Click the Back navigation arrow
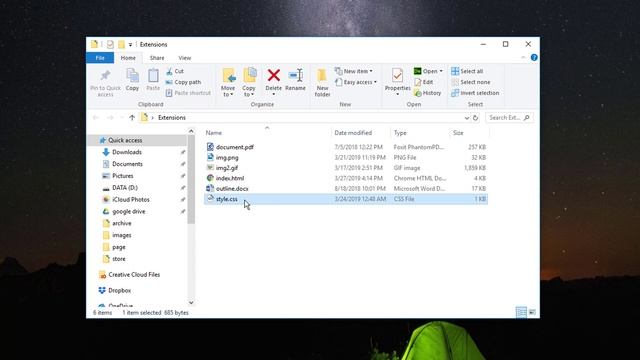 (96, 118)
